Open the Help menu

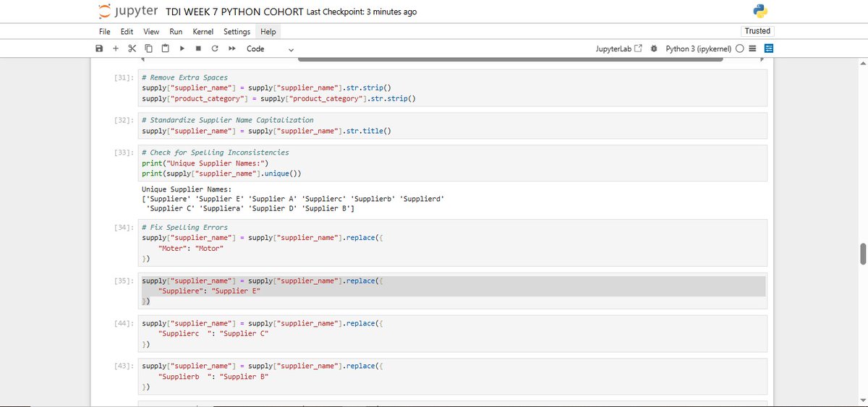pyautogui.click(x=268, y=32)
